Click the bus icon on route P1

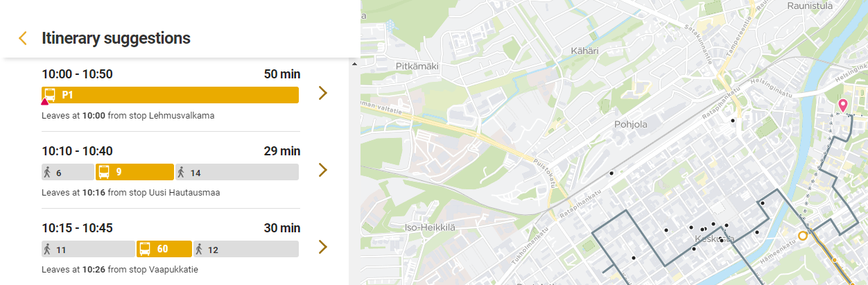pos(50,95)
